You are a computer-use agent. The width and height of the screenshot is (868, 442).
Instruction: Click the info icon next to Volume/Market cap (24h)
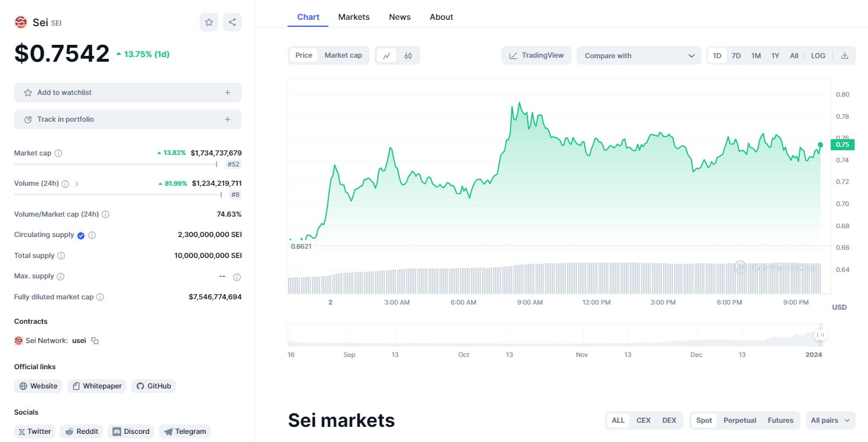[x=105, y=214]
